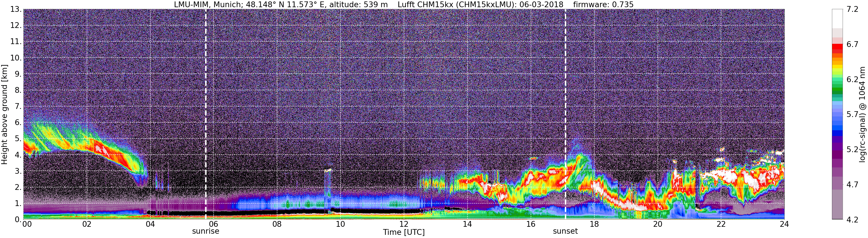Click the height axis tick label 7.
868x238 pixels.
click(18, 106)
